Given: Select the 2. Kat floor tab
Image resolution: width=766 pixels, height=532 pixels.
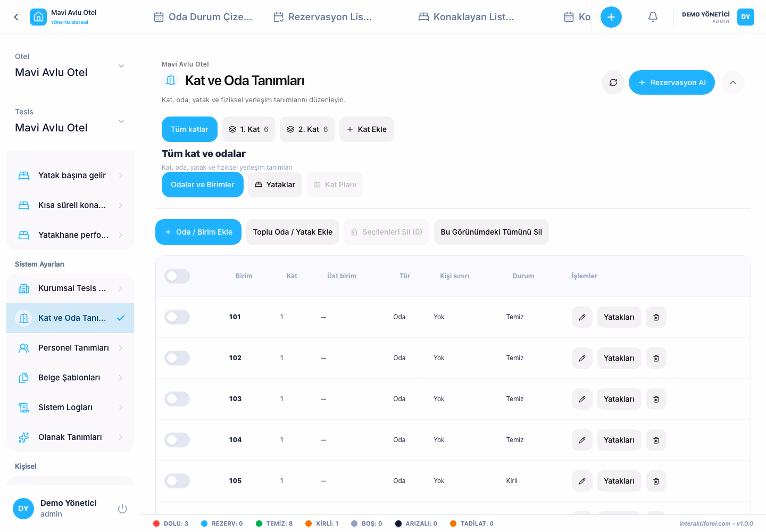Looking at the screenshot, I should click(x=307, y=129).
